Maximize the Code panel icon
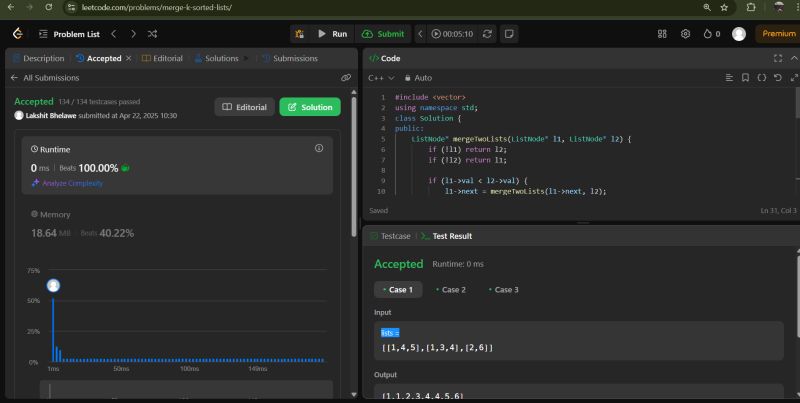 coord(778,58)
